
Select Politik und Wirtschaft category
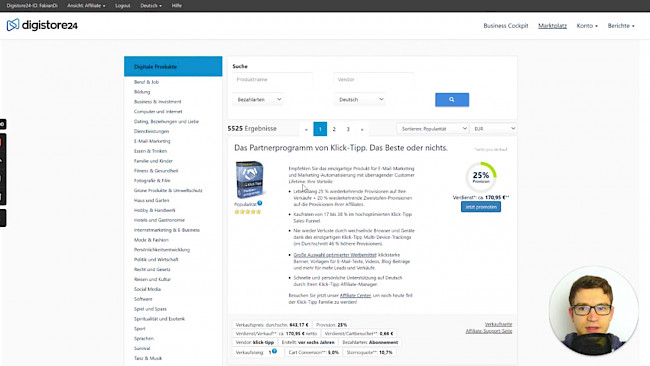156,259
